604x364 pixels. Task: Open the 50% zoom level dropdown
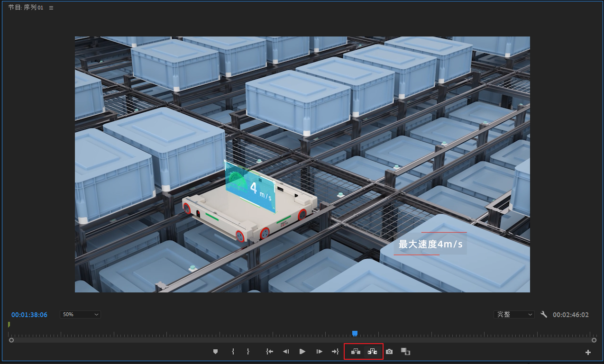coord(80,314)
